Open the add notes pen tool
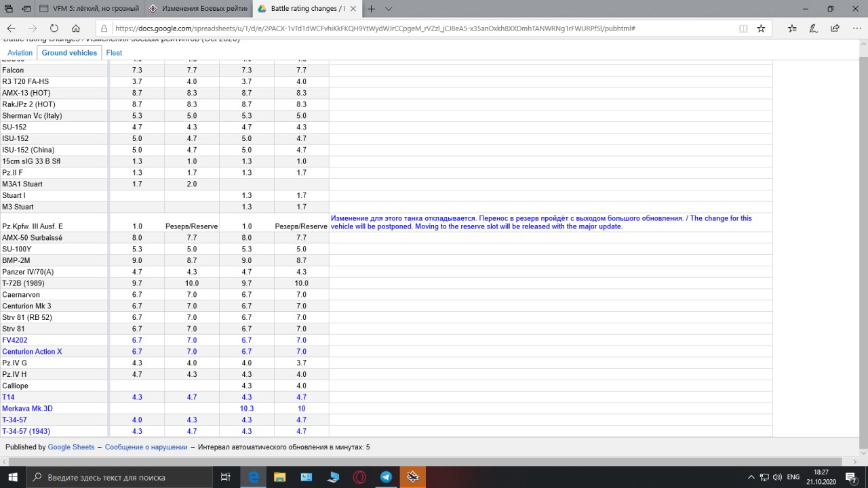The height and width of the screenshot is (488, 868). pyautogui.click(x=814, y=28)
